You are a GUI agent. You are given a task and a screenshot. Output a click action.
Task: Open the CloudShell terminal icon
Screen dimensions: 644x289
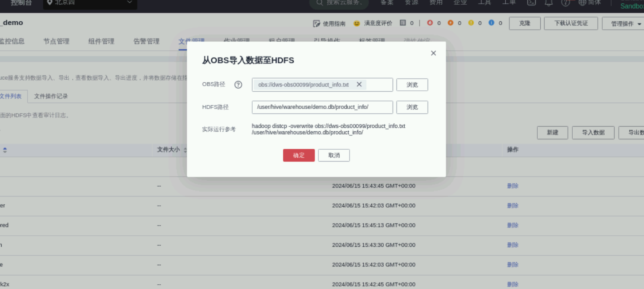531,3
